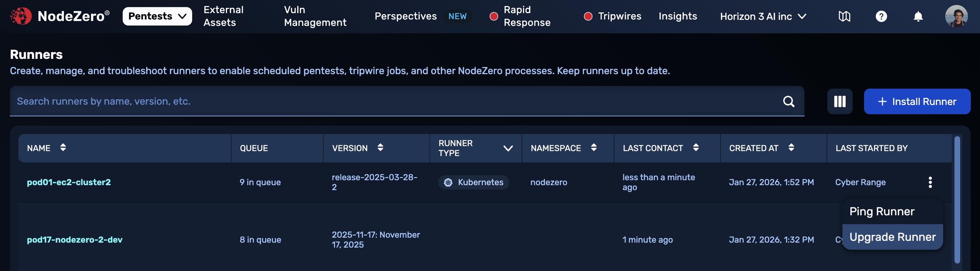Expand the Runner Type filter dropdown
Image resolution: width=980 pixels, height=271 pixels.
click(508, 148)
